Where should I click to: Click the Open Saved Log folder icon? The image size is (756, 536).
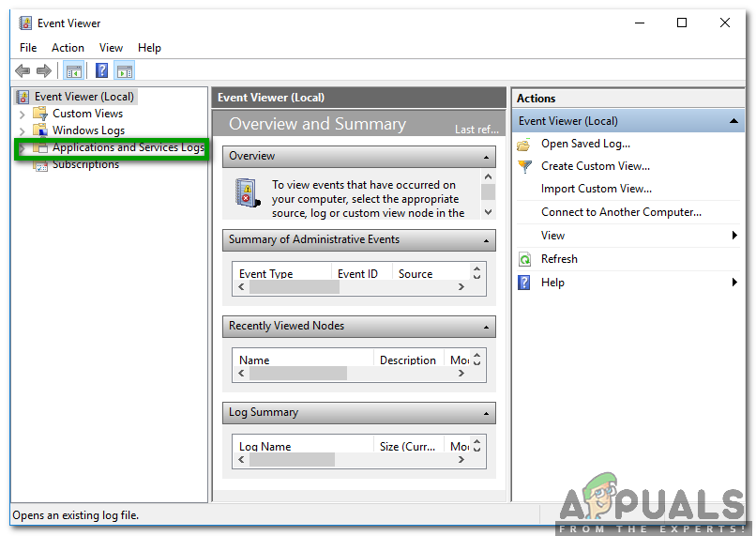[523, 145]
